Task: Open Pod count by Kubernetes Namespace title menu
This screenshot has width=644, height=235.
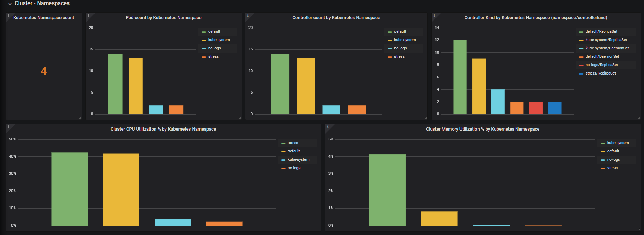Action: pos(163,18)
